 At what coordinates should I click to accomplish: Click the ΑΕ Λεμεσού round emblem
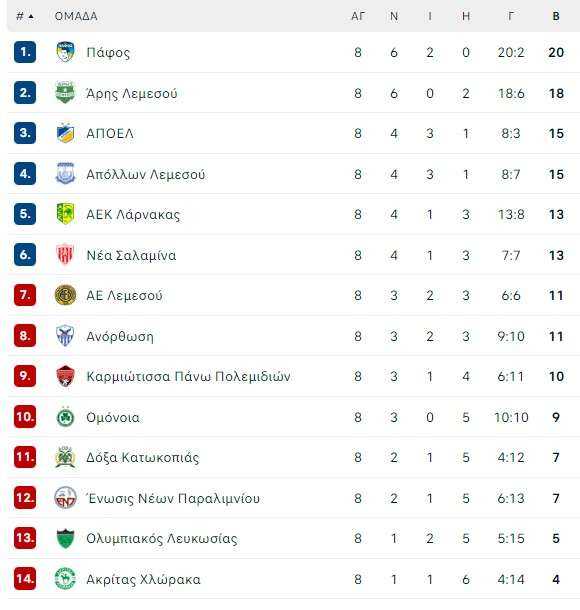pos(65,295)
